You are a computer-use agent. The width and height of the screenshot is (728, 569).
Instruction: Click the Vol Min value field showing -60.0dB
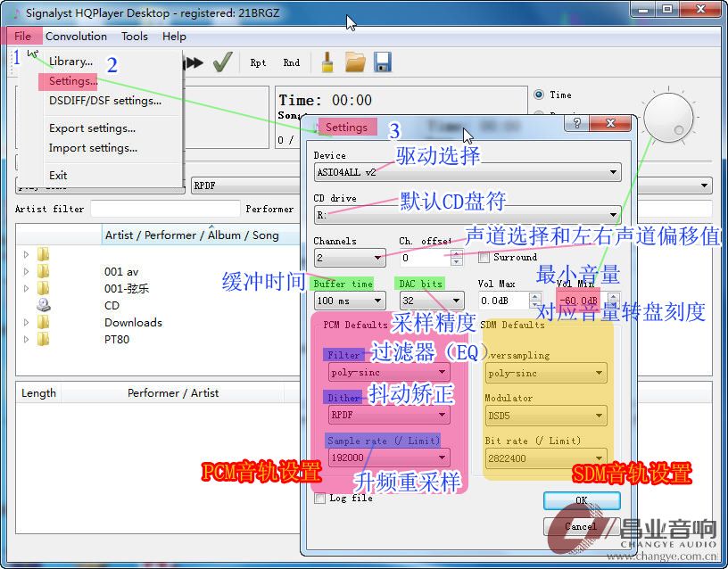tap(582, 301)
